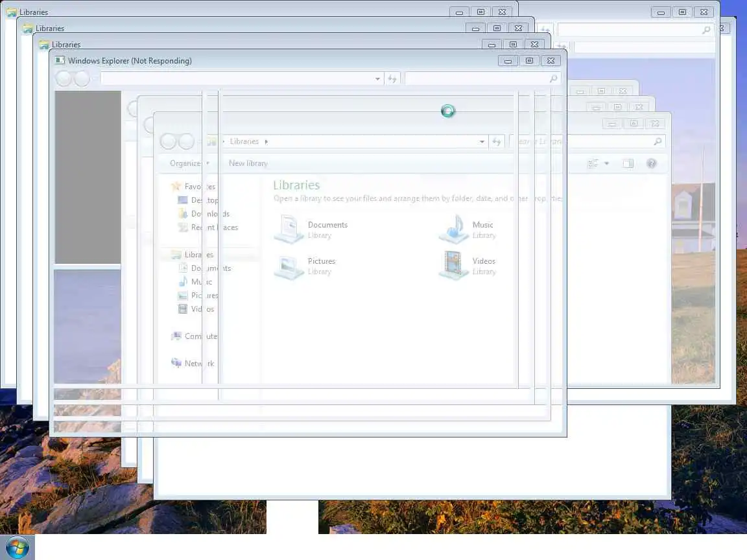The width and height of the screenshot is (747, 560).
Task: Toggle the preview pane icon
Action: pyautogui.click(x=628, y=163)
